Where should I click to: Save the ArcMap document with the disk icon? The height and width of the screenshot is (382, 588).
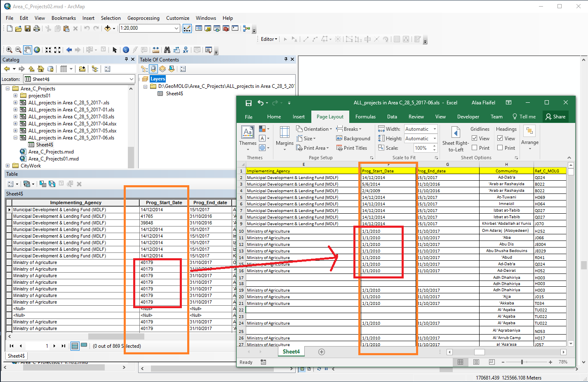[28, 28]
